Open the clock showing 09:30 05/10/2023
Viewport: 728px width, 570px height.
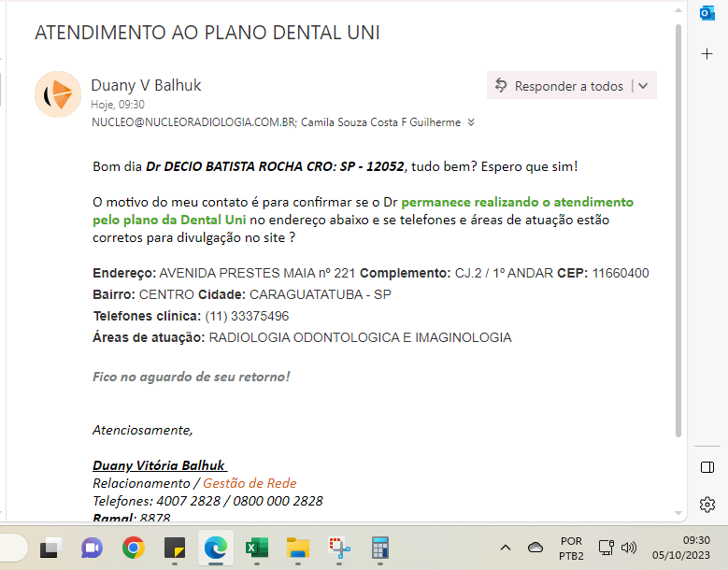[680, 548]
